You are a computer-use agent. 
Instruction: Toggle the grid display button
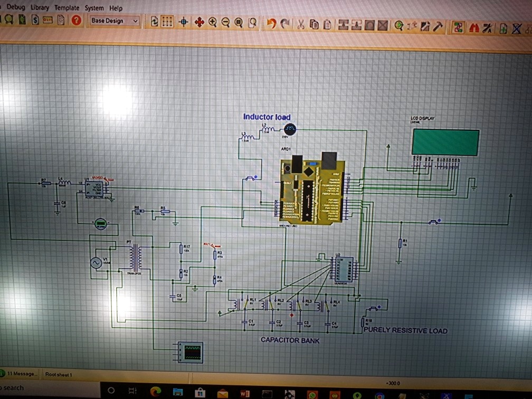coord(167,22)
